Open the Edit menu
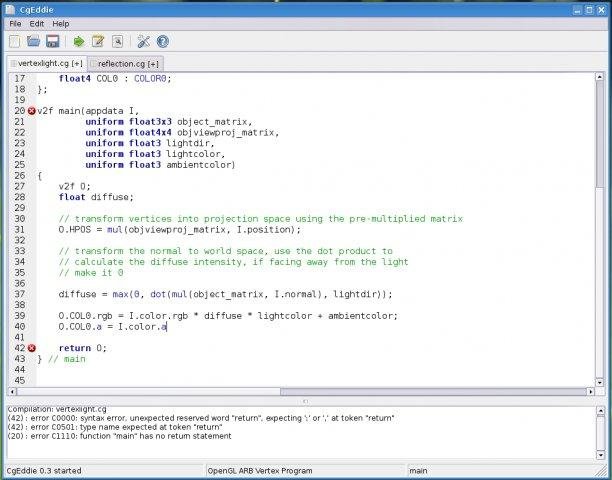 (x=37, y=24)
